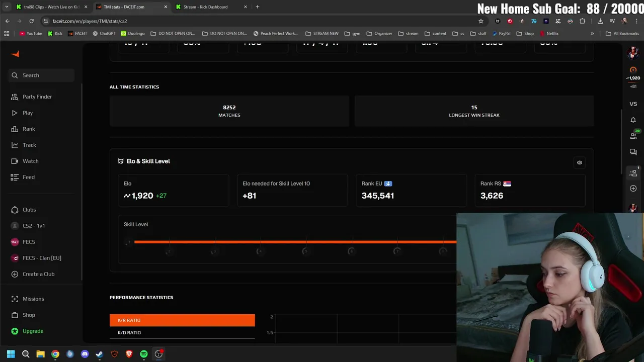Open browser downloads icon
The image size is (644, 362).
coord(600,21)
